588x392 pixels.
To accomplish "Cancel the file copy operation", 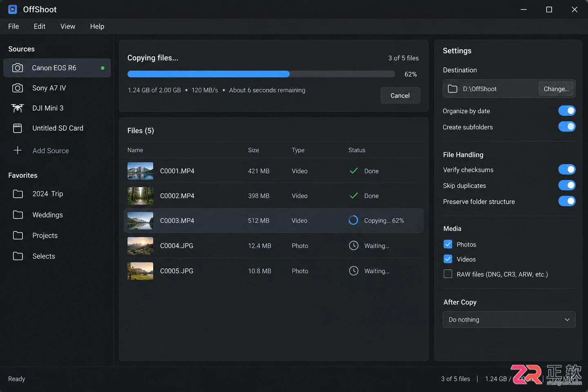I will click(x=400, y=95).
